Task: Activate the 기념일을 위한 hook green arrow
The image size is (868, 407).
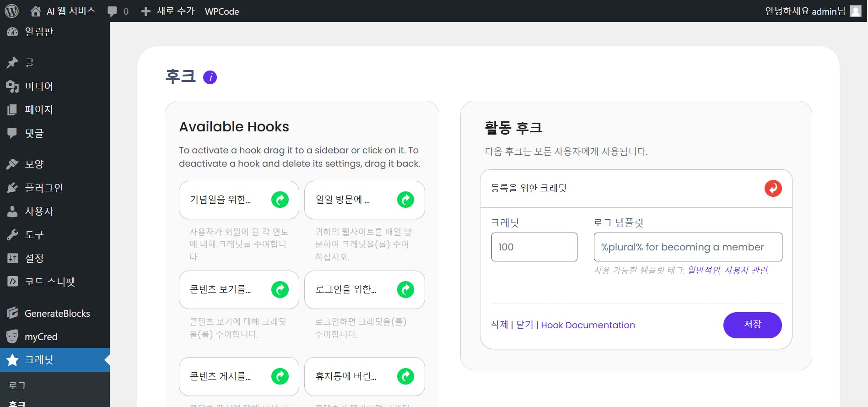Action: tap(280, 200)
